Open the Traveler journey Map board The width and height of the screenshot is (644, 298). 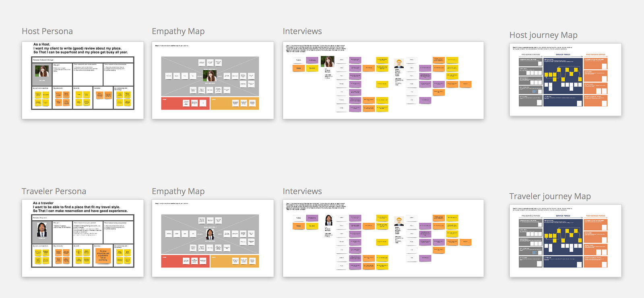point(565,241)
